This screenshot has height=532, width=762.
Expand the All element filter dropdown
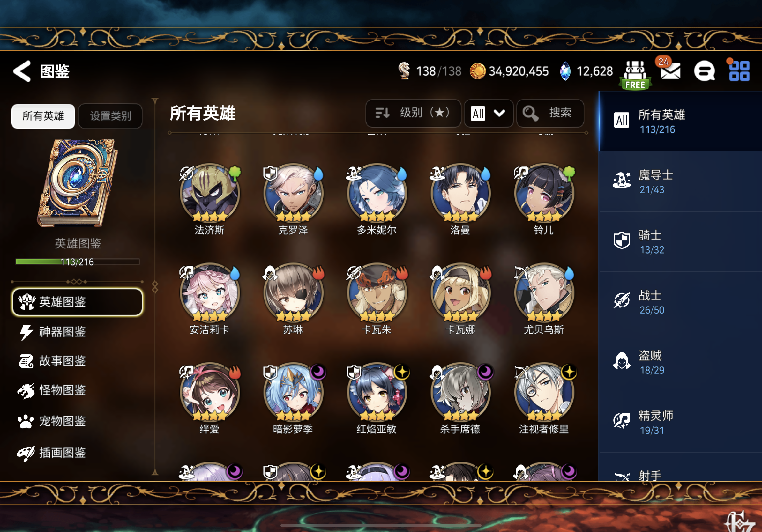coord(489,113)
